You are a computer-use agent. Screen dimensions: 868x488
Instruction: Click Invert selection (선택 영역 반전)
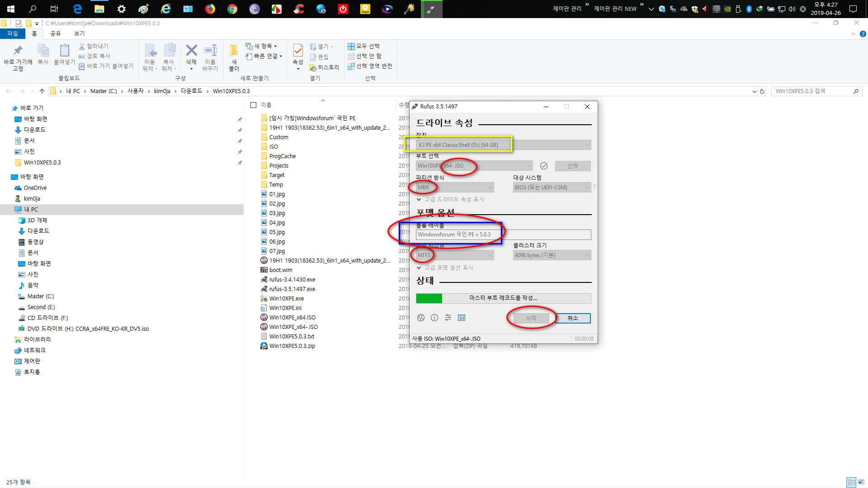click(x=370, y=66)
